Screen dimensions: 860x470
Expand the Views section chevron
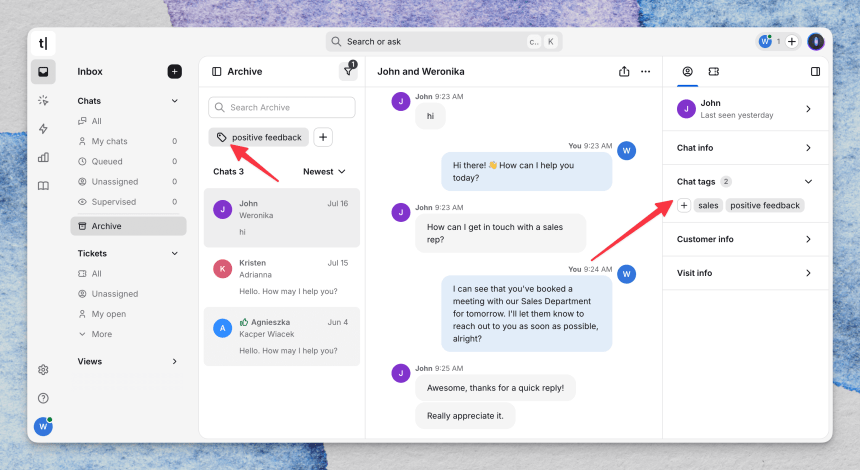174,361
